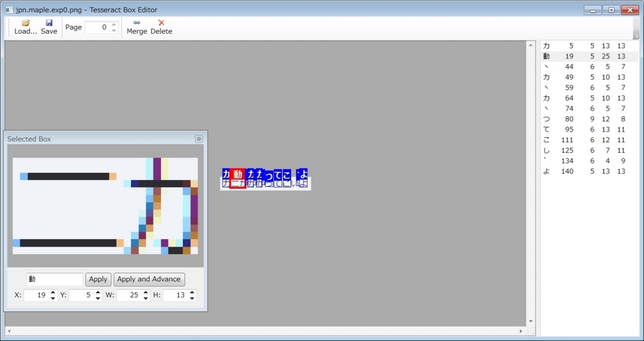Select the box row with X value 44
This screenshot has width=644, height=341.
[x=589, y=67]
